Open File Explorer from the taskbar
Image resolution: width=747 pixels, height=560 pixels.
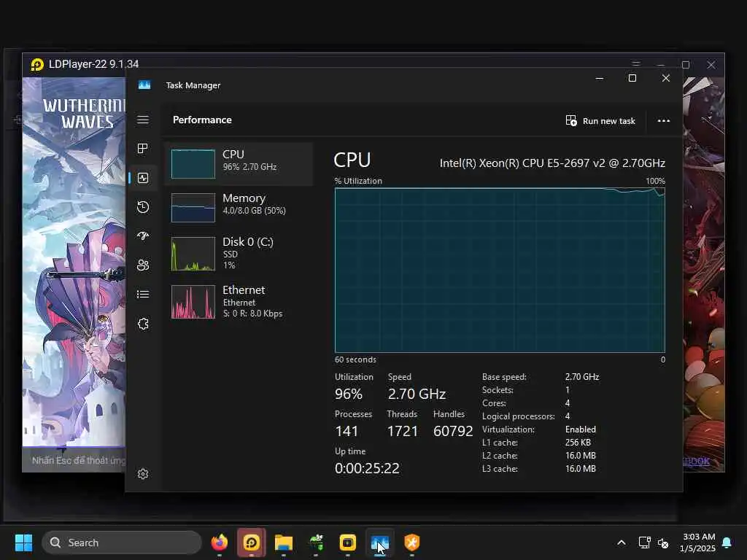tap(284, 542)
